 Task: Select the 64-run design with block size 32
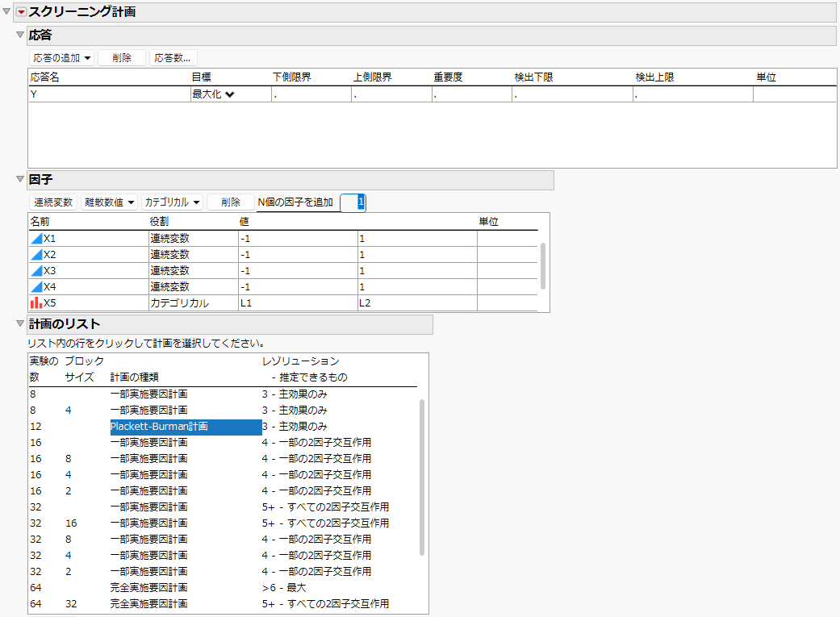(224, 603)
